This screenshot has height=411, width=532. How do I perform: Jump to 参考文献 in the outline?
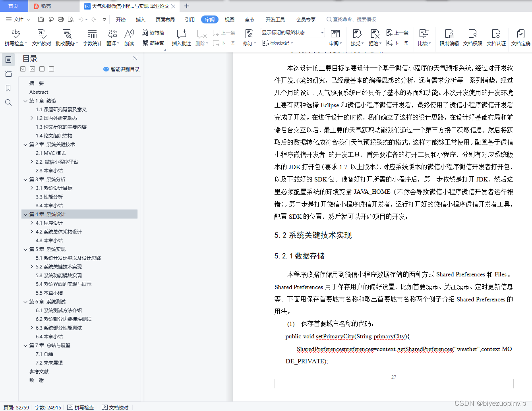39,372
